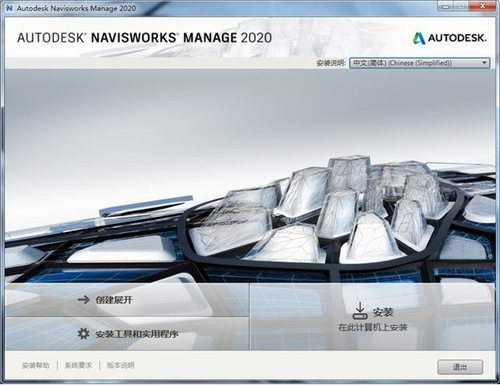The image size is (500, 385).
Task: Open the 中文(简体) Chinese Simplified combo box
Action: click(x=419, y=63)
